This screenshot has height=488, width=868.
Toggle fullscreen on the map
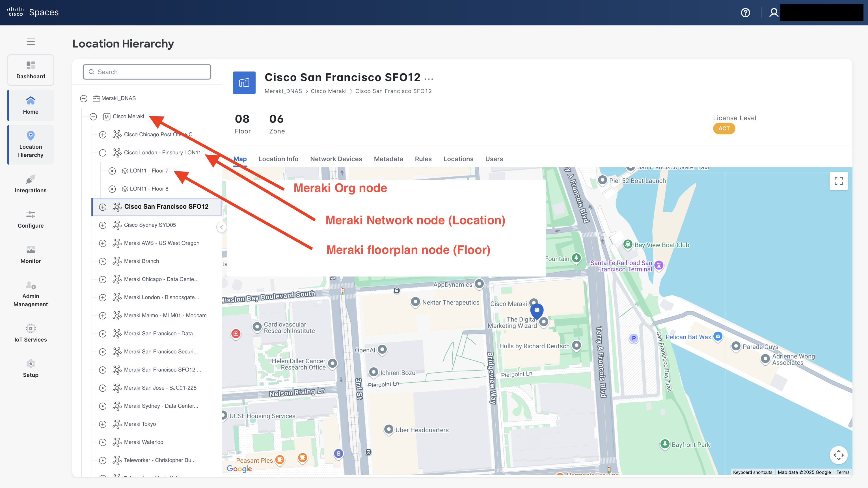pos(839,181)
